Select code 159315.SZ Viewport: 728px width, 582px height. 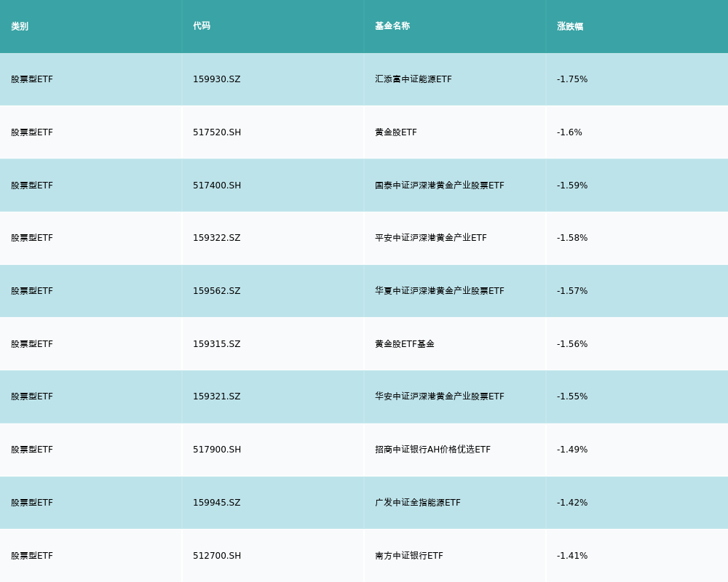click(x=217, y=344)
